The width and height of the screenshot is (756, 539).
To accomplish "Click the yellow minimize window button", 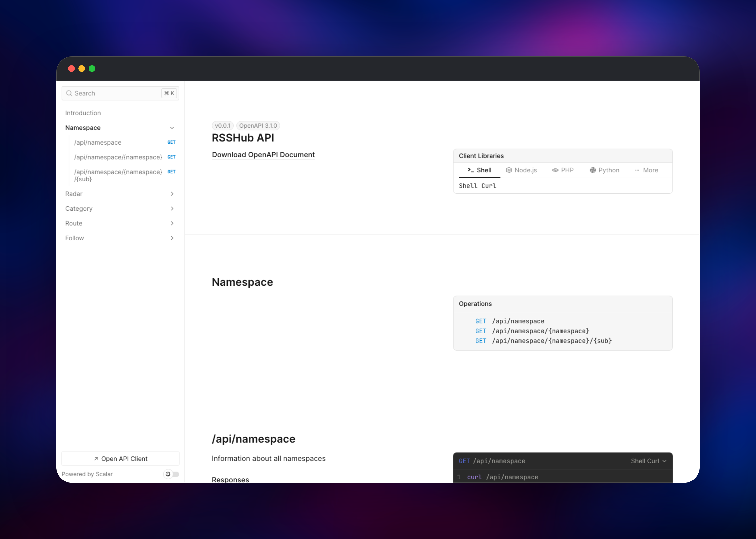I will [x=82, y=69].
